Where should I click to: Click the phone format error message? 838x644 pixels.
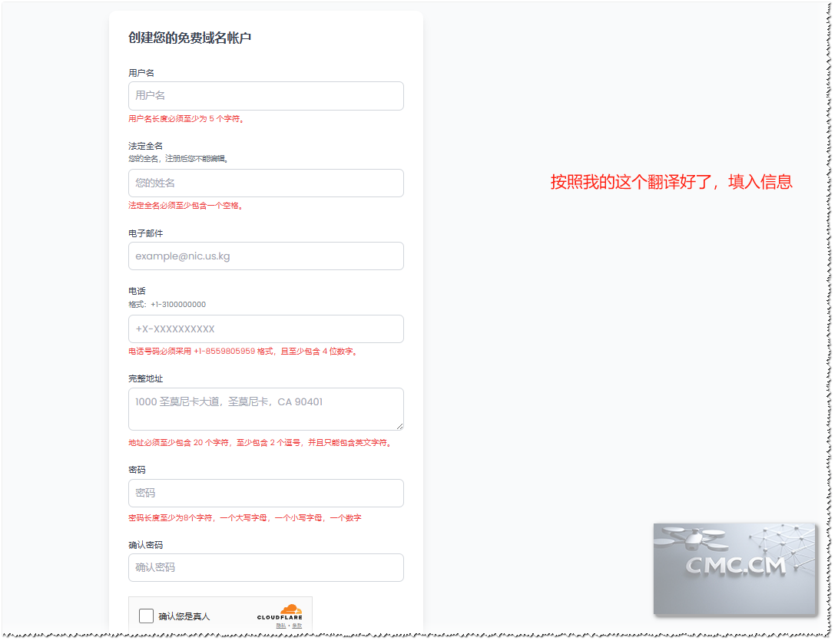point(243,352)
